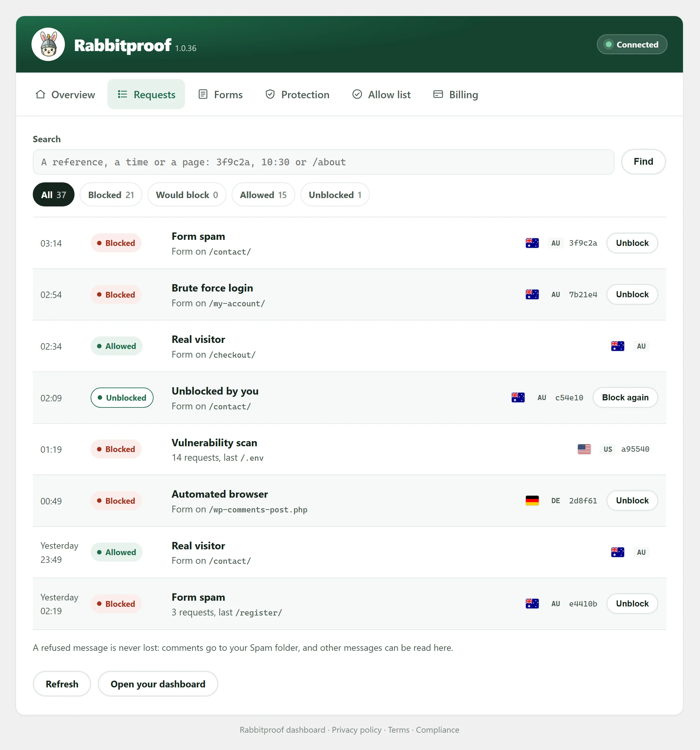700x750 pixels.
Task: Click the Allow list checkmark icon
Action: pyautogui.click(x=357, y=94)
